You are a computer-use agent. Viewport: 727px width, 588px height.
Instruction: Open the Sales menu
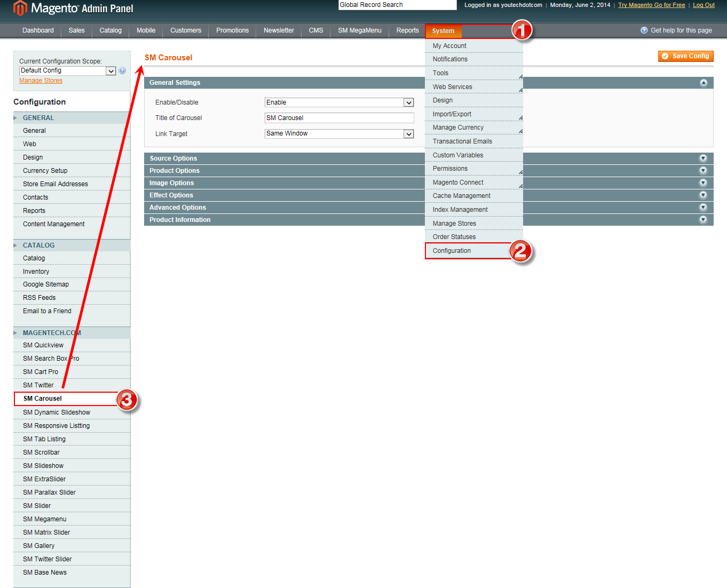77,30
